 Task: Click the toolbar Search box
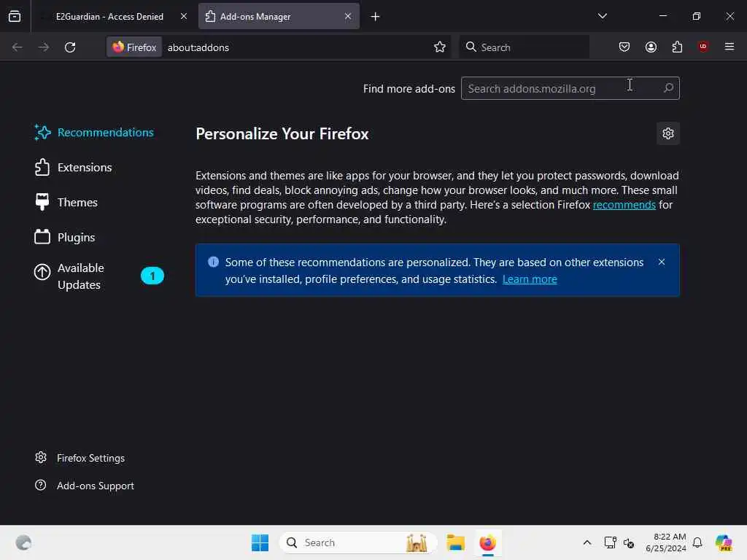pyautogui.click(x=524, y=47)
